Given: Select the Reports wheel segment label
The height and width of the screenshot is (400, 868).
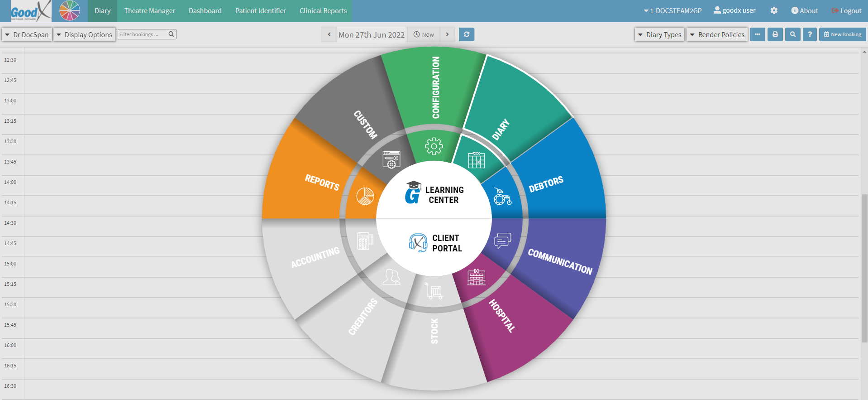Looking at the screenshot, I should coord(322,182).
